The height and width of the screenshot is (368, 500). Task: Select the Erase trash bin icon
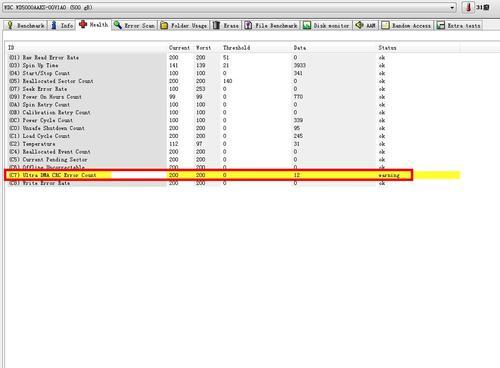pos(216,25)
